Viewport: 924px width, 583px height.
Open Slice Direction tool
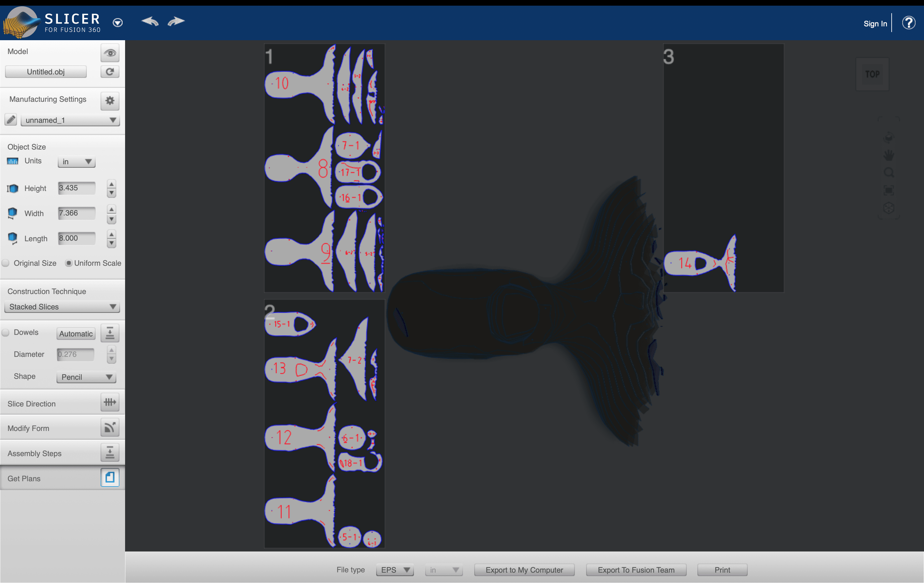pos(110,402)
